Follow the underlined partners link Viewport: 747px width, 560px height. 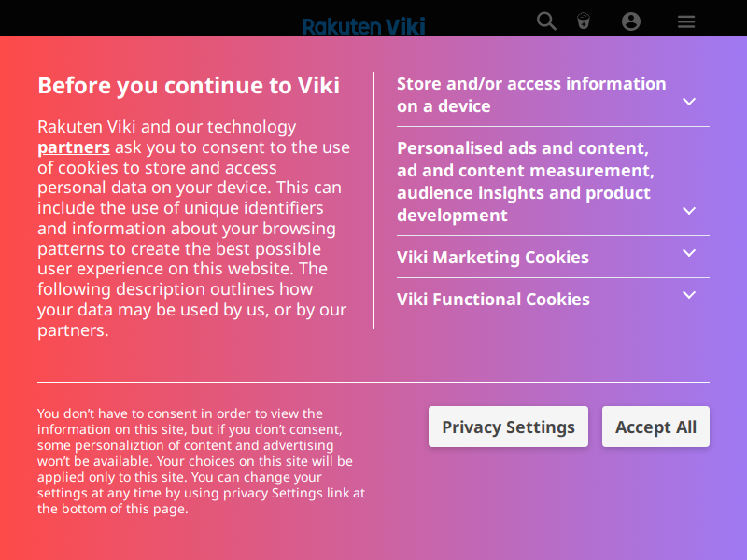pyautogui.click(x=74, y=147)
